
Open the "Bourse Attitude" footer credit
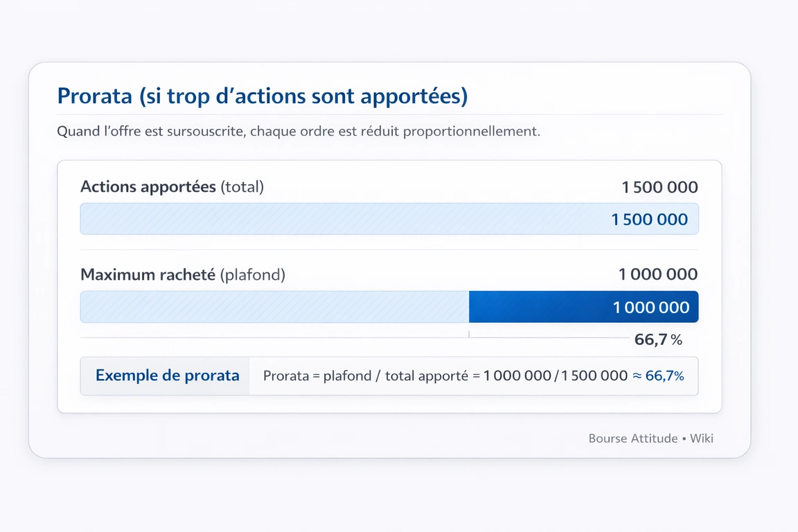coord(632,438)
